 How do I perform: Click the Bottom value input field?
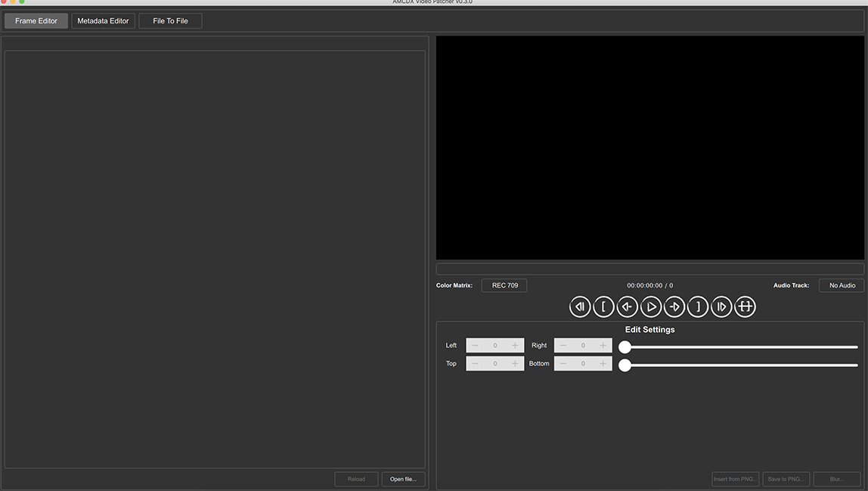583,364
